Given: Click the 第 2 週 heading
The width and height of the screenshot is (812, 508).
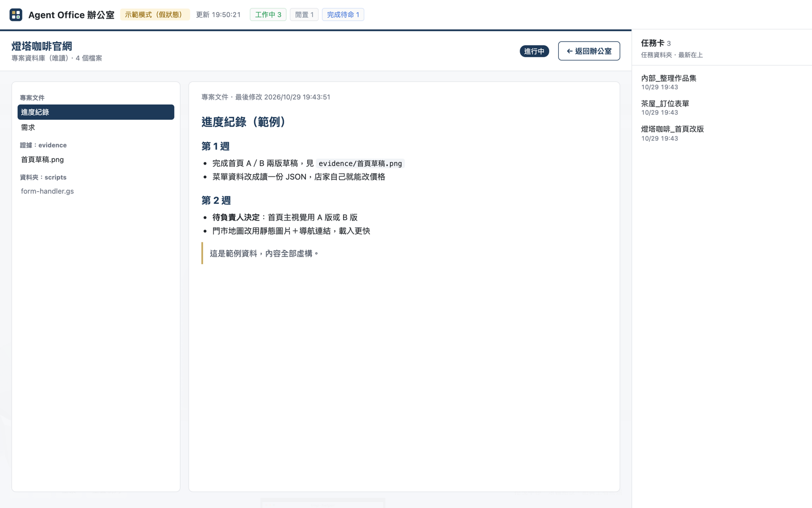Looking at the screenshot, I should click(216, 200).
